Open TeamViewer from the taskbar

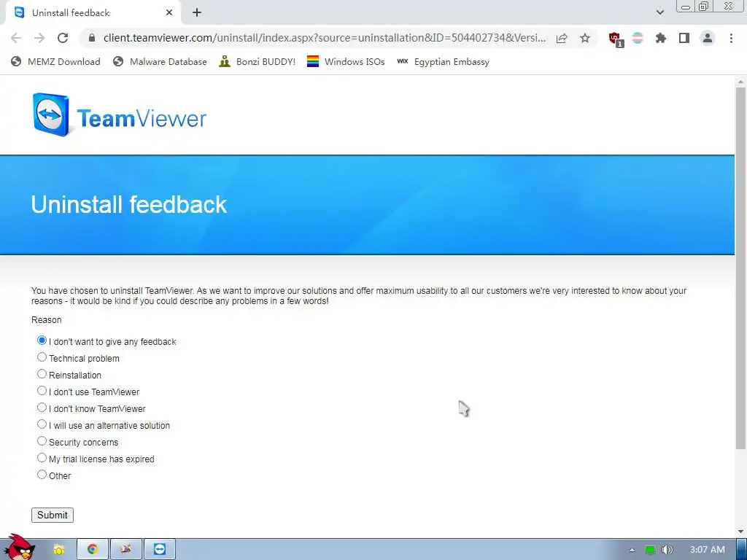[x=160, y=550]
